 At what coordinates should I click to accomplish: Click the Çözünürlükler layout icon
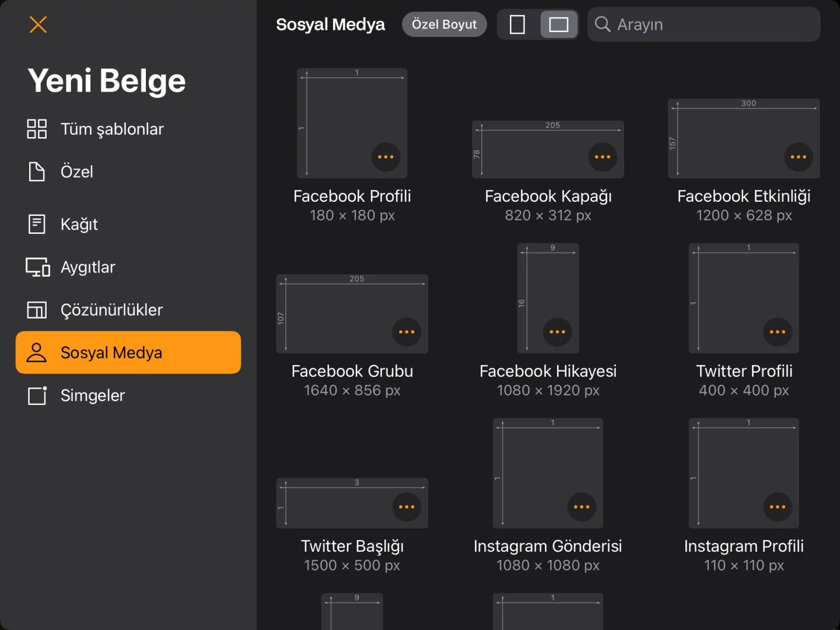37,310
